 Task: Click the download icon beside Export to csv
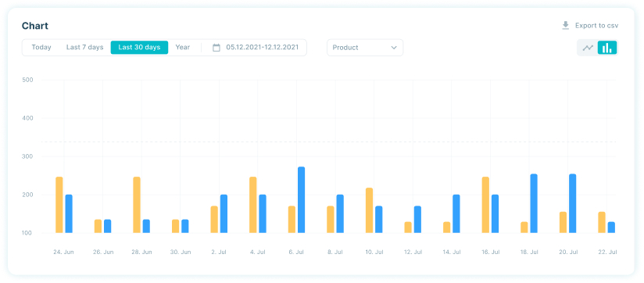[x=566, y=26]
